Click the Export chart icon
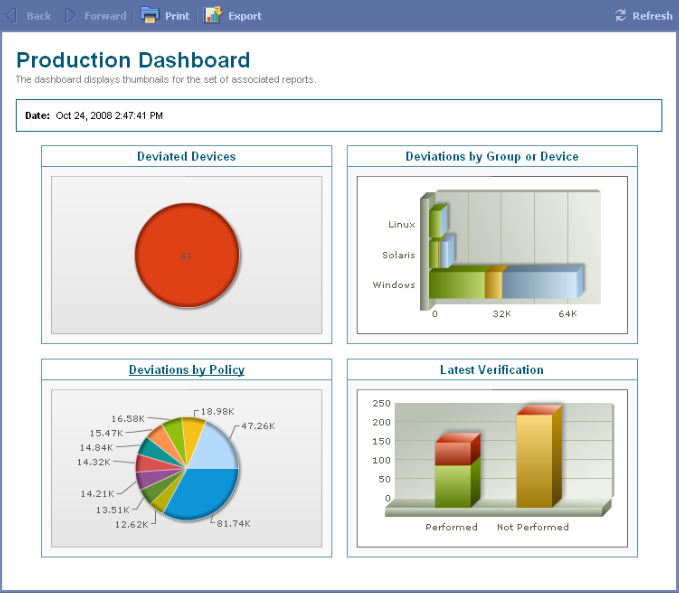Image resolution: width=679 pixels, height=593 pixels. click(213, 15)
